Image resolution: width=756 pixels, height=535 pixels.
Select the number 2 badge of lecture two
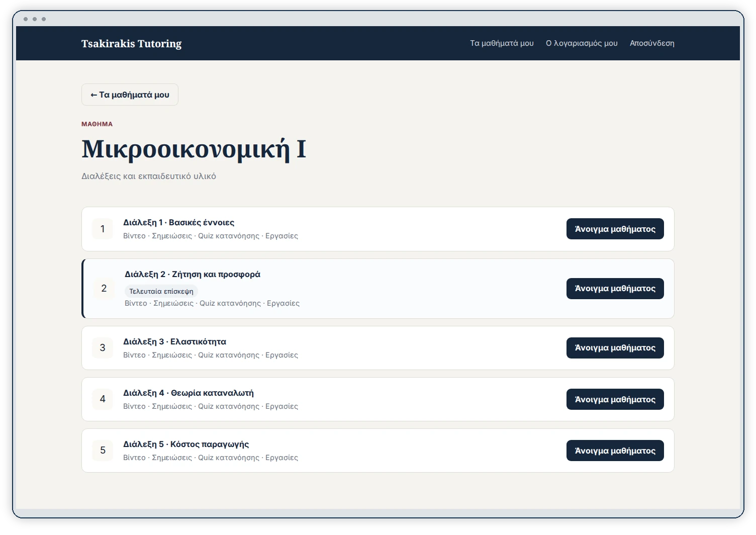[x=104, y=288]
